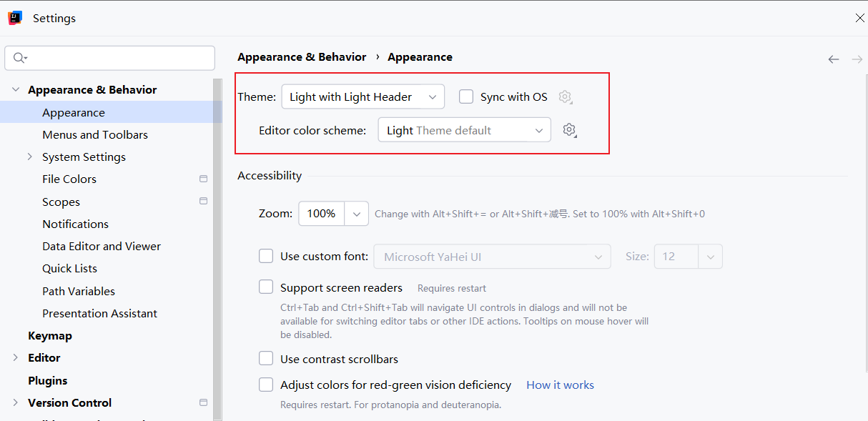The image size is (868, 421).
Task: Click the project-level icon beside File Colors
Action: (x=204, y=179)
